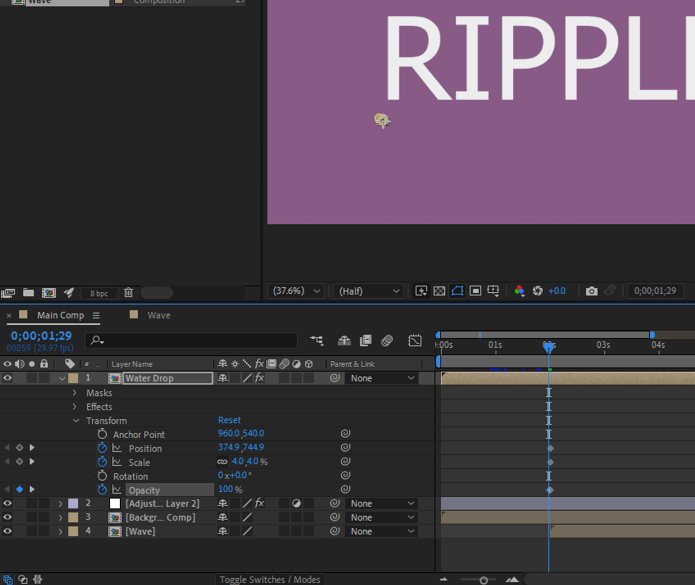
Task: Toggle visibility of the Wave layer
Action: pos(7,531)
